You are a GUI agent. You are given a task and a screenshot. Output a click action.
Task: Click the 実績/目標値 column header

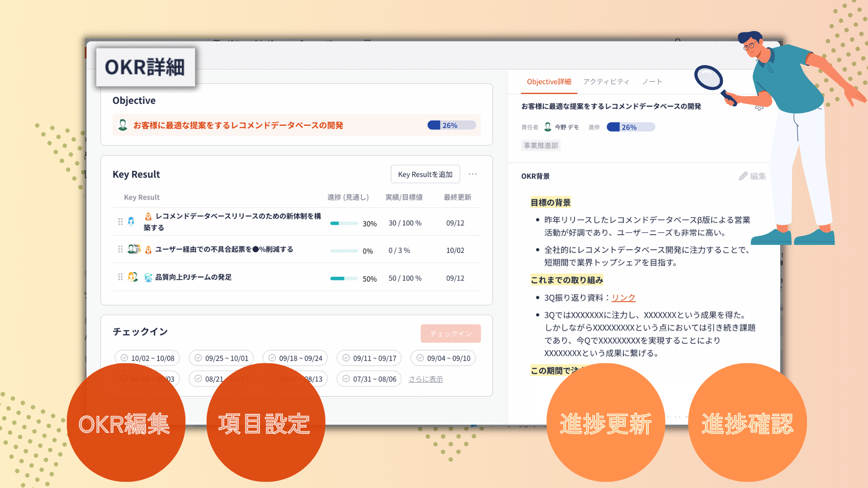(404, 197)
